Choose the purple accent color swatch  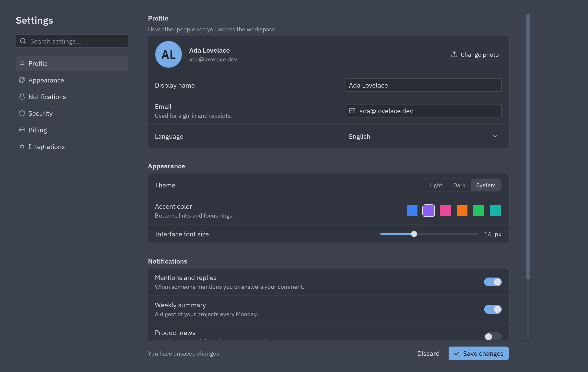[x=429, y=211]
